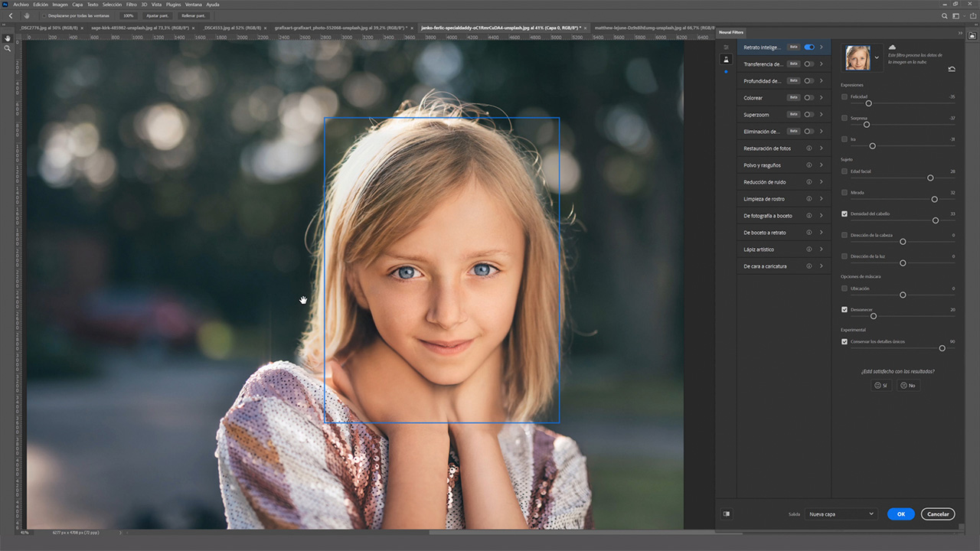Click the info icon next to Restauración de fotos
The height and width of the screenshot is (551, 980).
pos(809,148)
